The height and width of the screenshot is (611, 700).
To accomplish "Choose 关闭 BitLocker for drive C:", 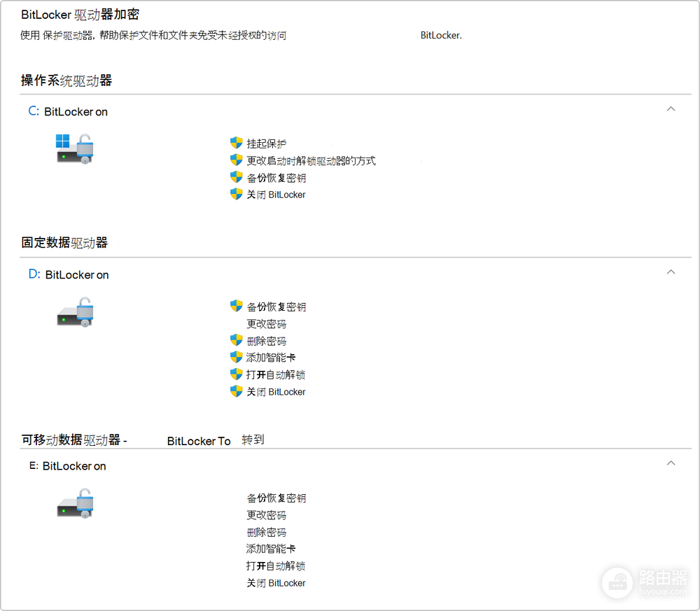I will (276, 195).
